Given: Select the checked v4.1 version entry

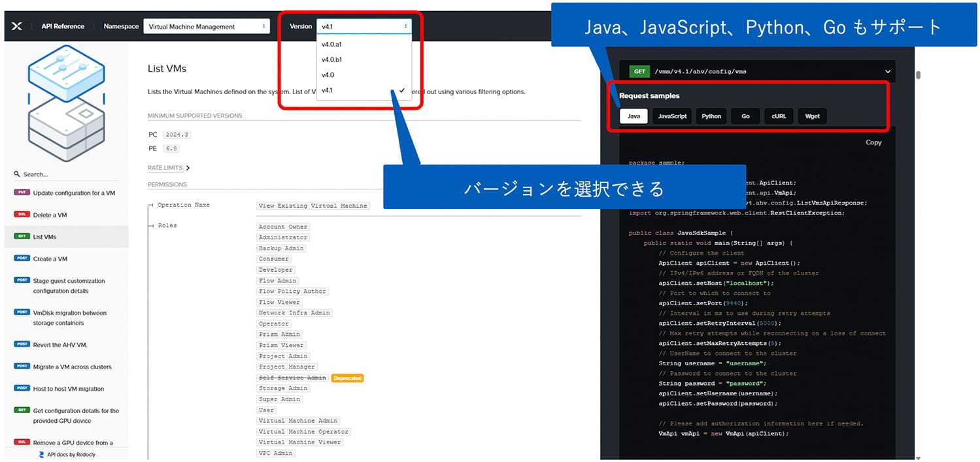Looking at the screenshot, I should coord(328,90).
